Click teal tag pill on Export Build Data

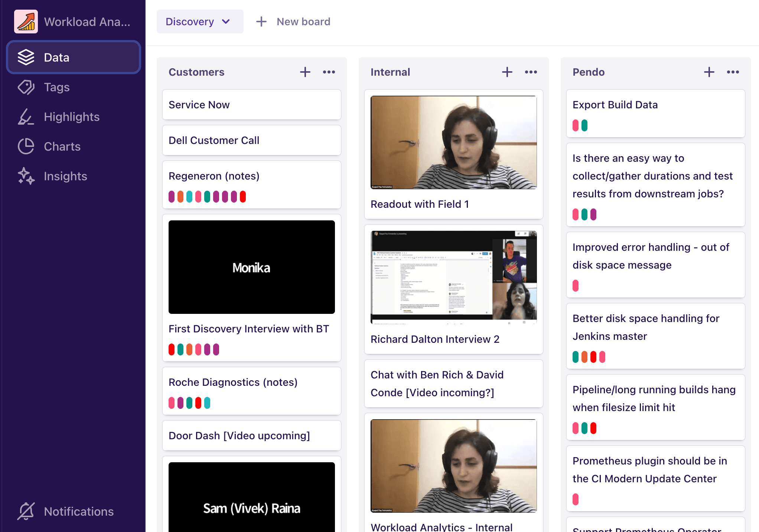click(x=584, y=125)
